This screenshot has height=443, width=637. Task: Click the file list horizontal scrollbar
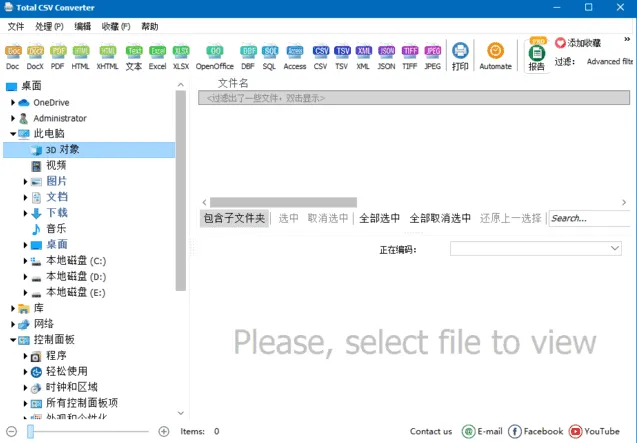pos(283,202)
